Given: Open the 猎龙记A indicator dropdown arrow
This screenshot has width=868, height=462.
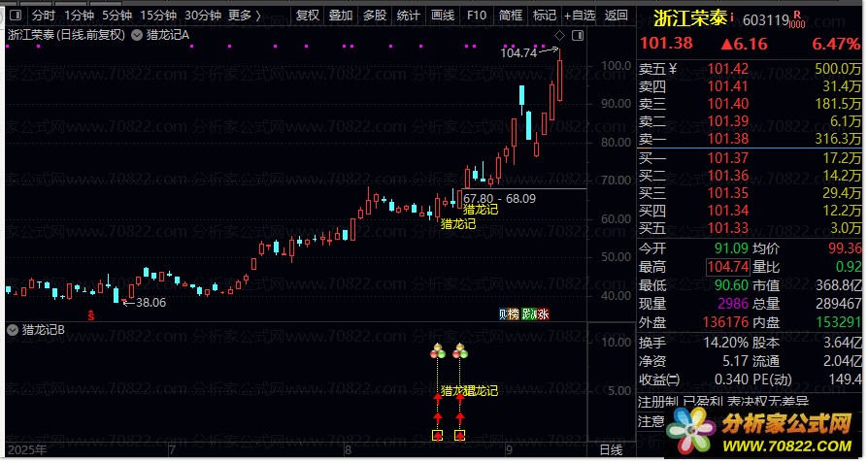Looking at the screenshot, I should point(137,35).
